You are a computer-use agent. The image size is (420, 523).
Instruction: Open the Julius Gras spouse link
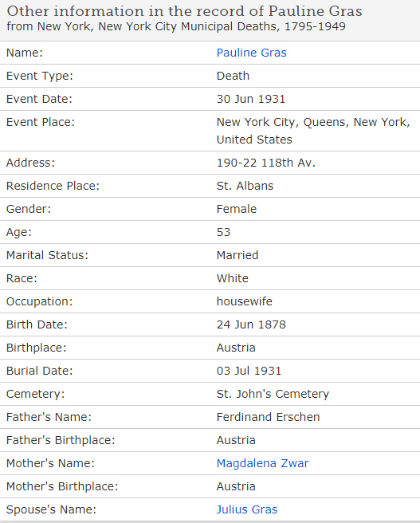(247, 509)
